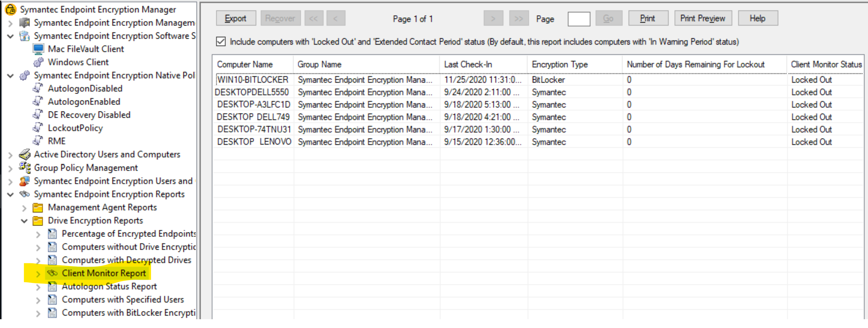Click the Autologon Status Report icon
The image size is (868, 328).
[x=52, y=286]
